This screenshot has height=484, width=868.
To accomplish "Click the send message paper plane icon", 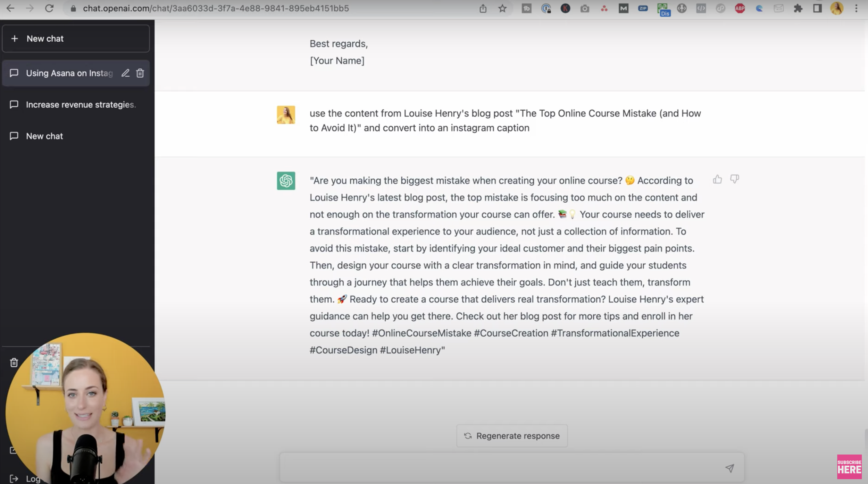I will click(729, 468).
